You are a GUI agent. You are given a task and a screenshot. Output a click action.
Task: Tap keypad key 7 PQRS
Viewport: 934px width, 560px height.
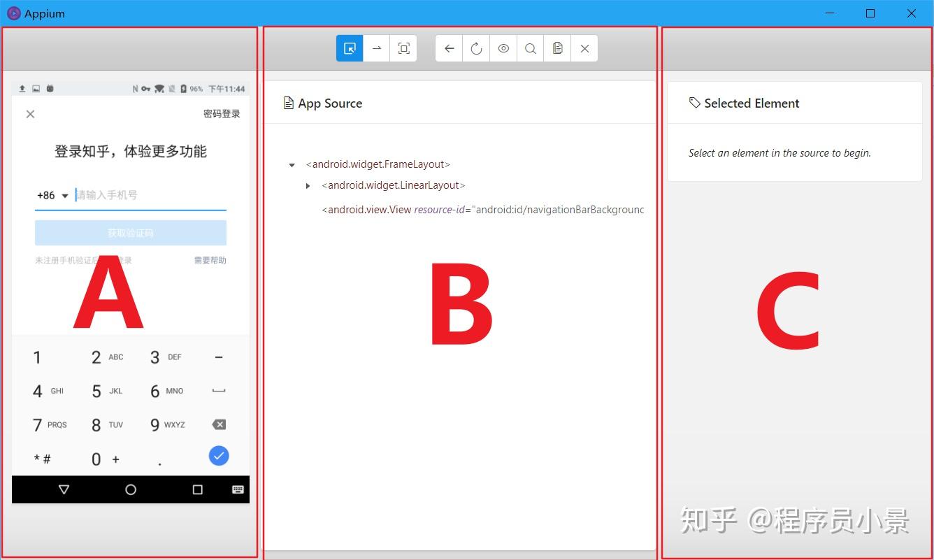pos(50,425)
